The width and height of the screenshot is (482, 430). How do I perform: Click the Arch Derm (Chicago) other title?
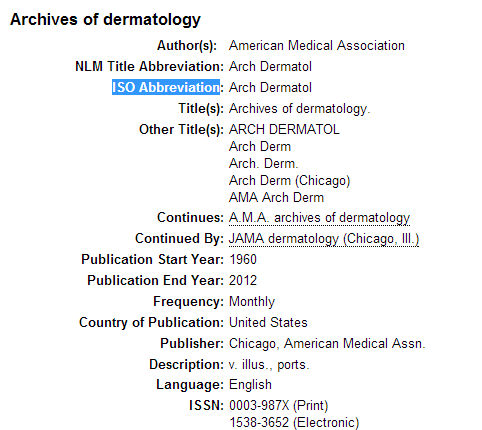tap(289, 180)
